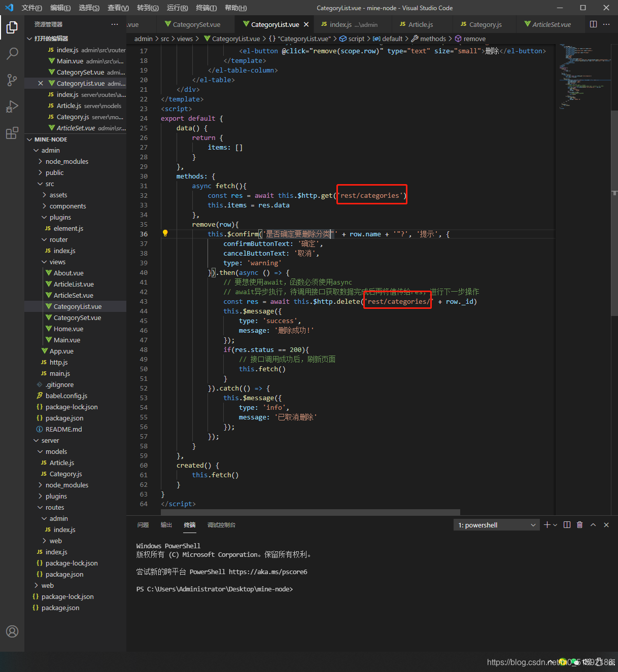Open Explorer panel more actions ellipsis
Image resolution: width=618 pixels, height=672 pixels.
click(x=115, y=24)
